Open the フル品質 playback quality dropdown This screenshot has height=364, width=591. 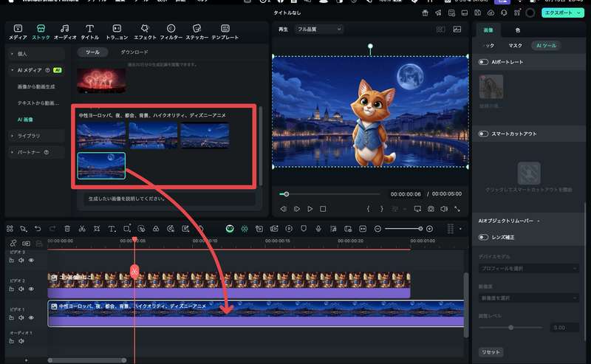[319, 29]
